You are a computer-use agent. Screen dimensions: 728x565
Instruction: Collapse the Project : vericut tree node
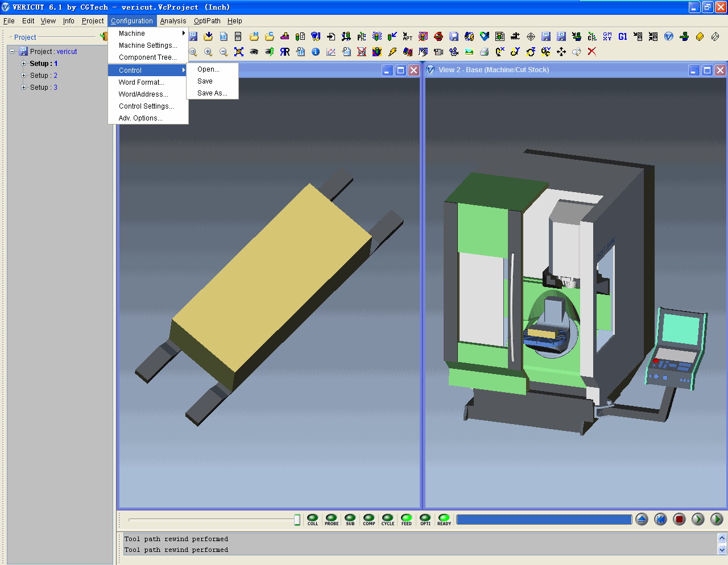12,51
